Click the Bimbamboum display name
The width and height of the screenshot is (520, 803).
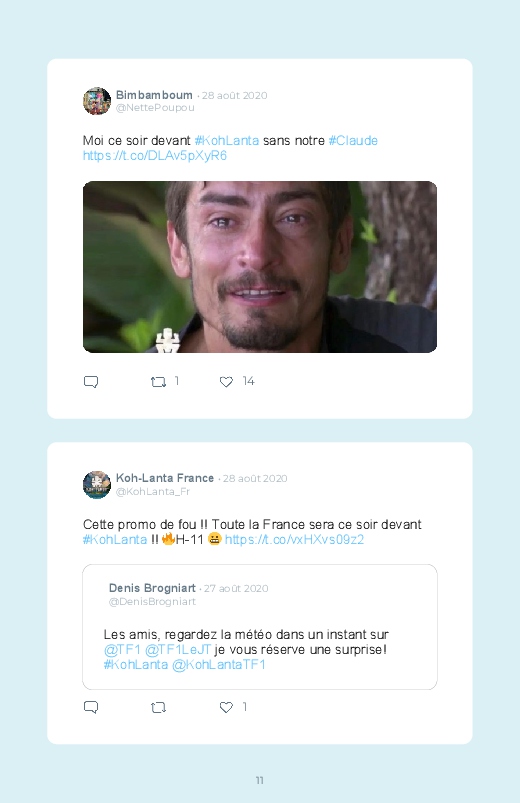154,95
